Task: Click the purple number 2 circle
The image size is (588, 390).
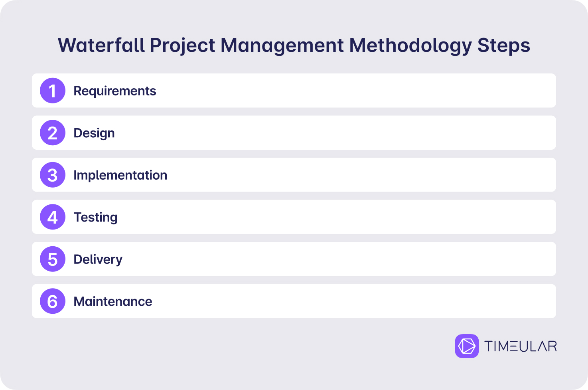Action: click(x=53, y=133)
